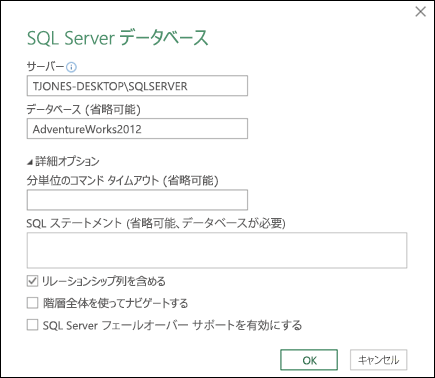This screenshot has height=378, width=435.
Task: Click the データベース (省略可能) label
Action: click(x=83, y=109)
